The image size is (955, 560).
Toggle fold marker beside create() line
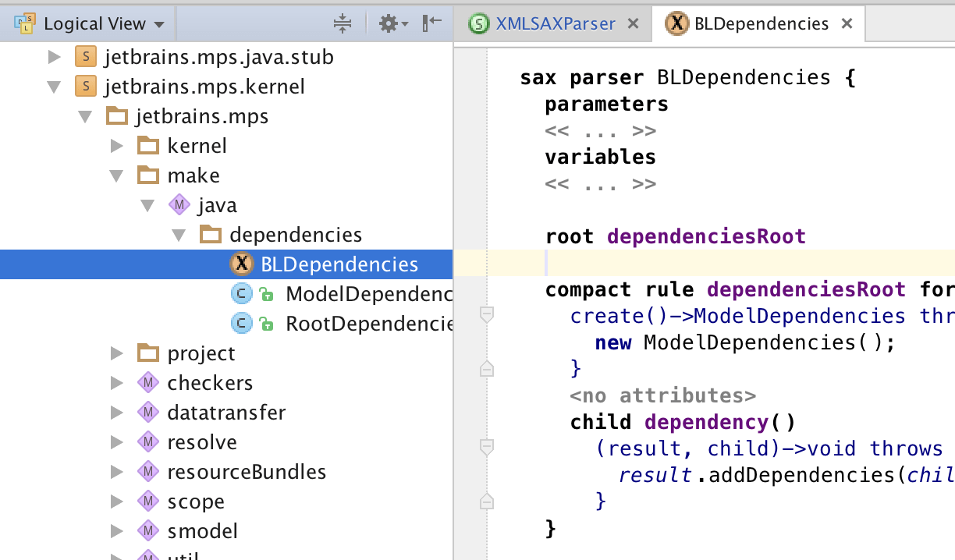pos(487,315)
